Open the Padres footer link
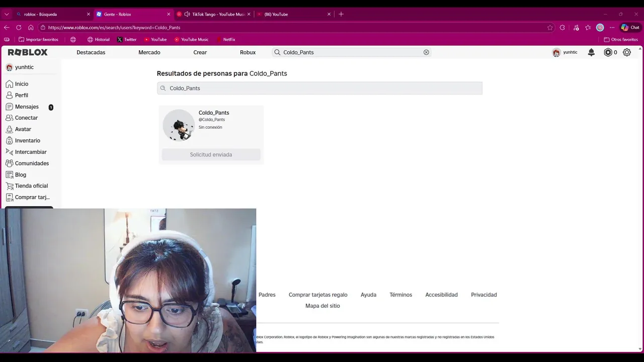 267,295
